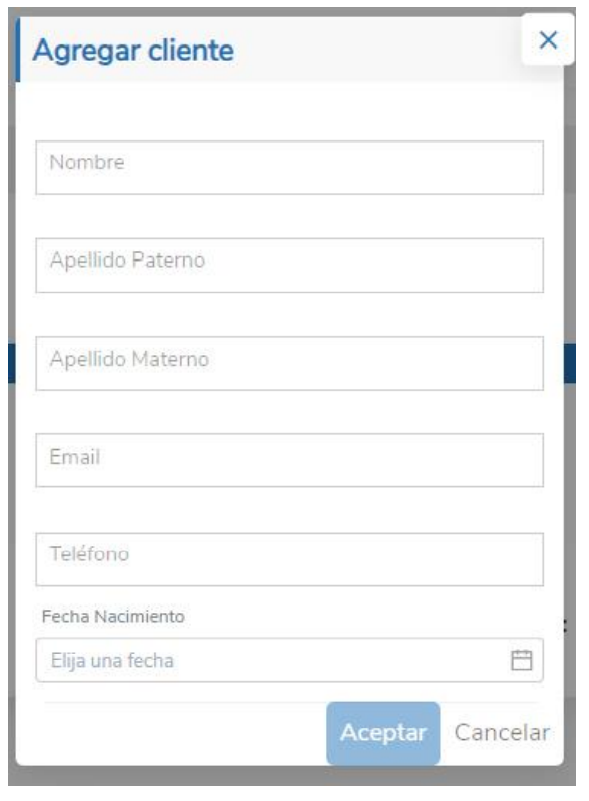This screenshot has height=801, width=589.
Task: Select the Apellido Paterno field
Action: [x=290, y=265]
